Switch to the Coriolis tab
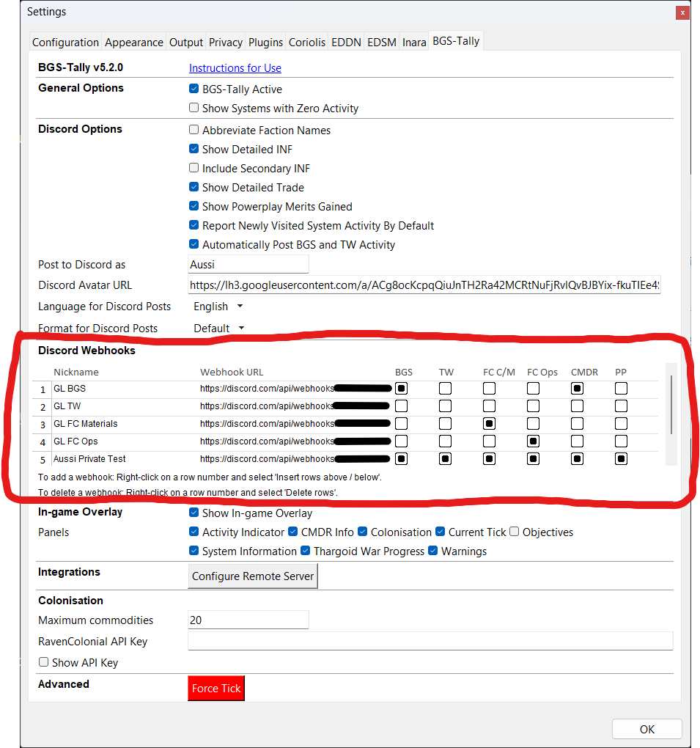 coord(307,43)
